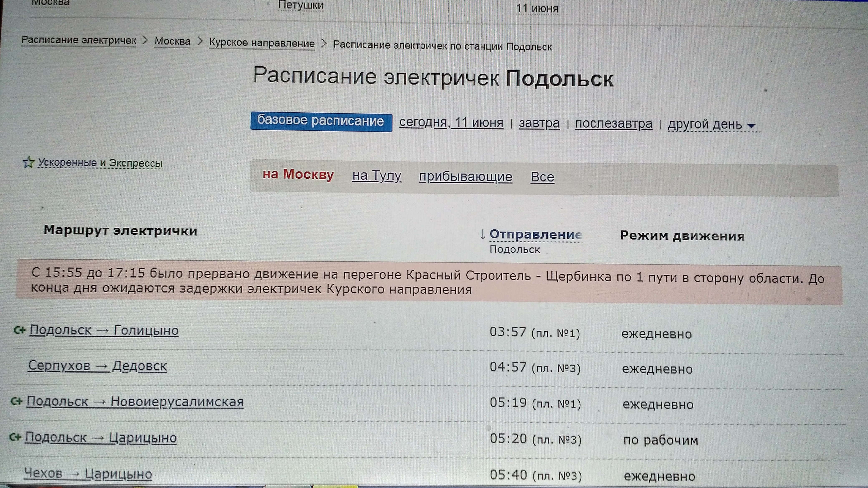This screenshot has width=868, height=488.
Task: Click sort arrow next to Отправление header
Action: tap(483, 234)
